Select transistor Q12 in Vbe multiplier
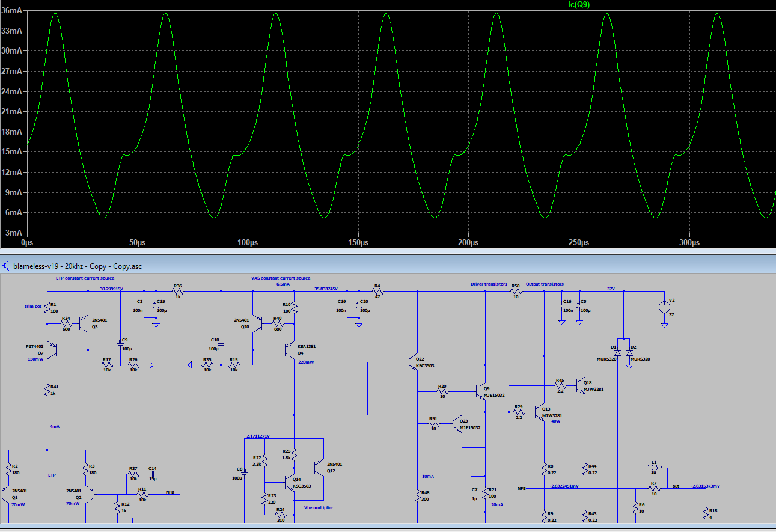The width and height of the screenshot is (776, 532). point(319,466)
